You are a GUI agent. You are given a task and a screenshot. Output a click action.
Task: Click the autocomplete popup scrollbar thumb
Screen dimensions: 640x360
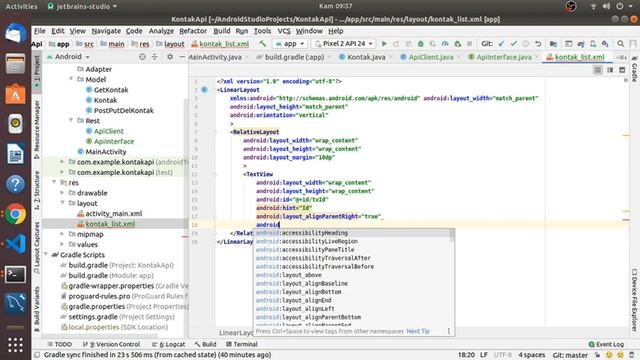tap(452, 235)
